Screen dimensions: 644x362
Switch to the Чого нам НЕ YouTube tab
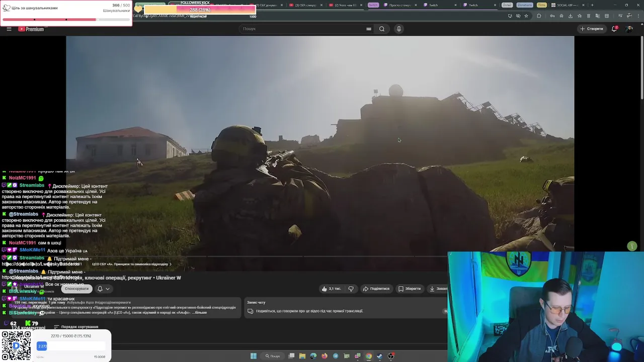(x=345, y=5)
